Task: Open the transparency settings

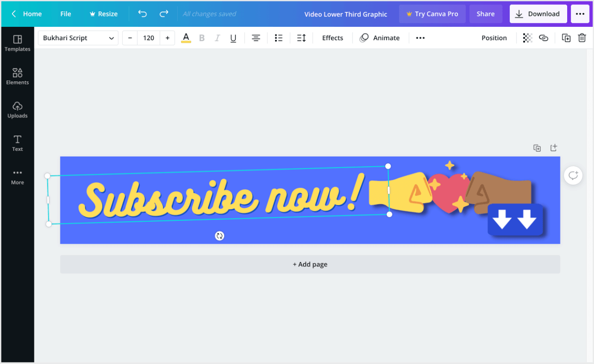Action: 527,38
